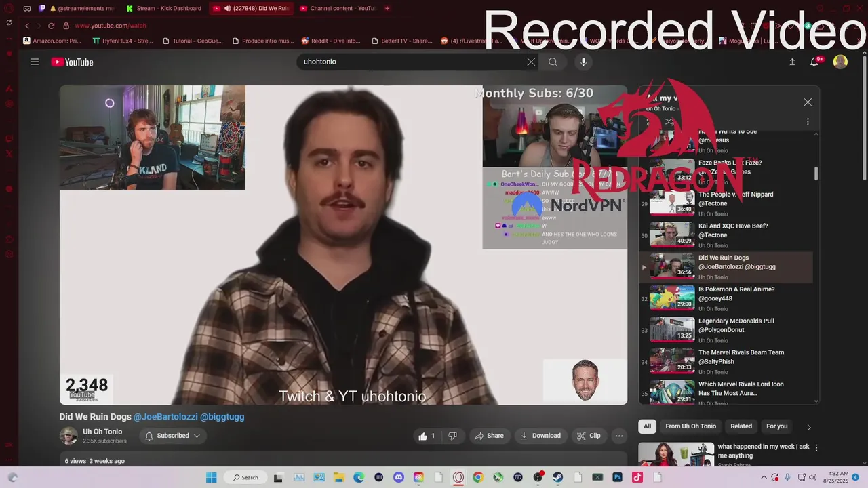The image size is (868, 488).
Task: Share the video
Action: pyautogui.click(x=489, y=436)
